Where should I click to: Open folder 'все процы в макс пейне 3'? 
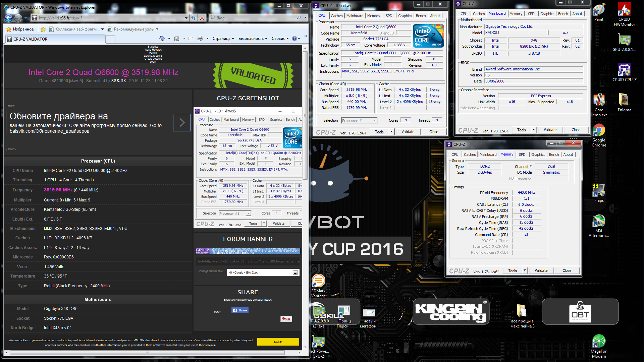click(522, 316)
